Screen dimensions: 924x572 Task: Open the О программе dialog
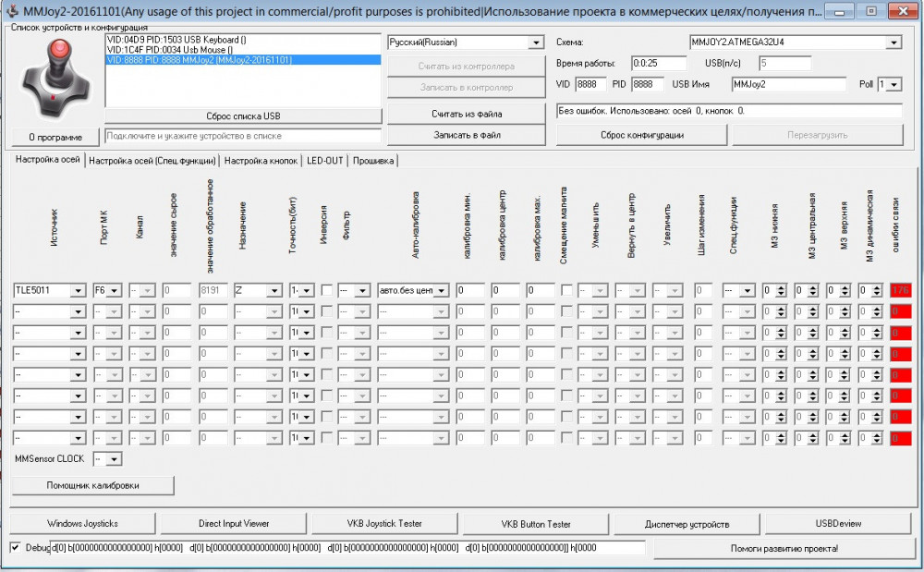click(x=55, y=137)
